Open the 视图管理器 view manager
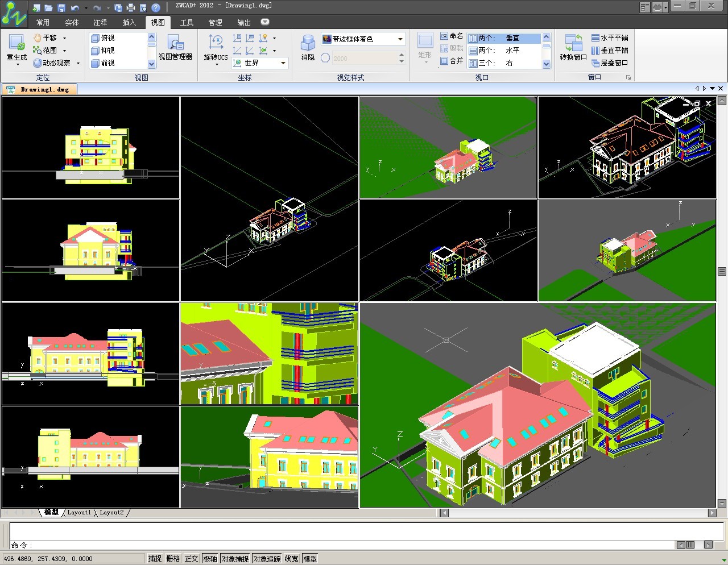 [175, 44]
